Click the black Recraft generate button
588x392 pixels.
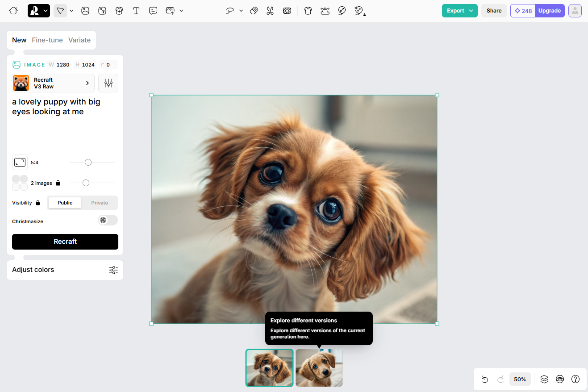tap(65, 242)
